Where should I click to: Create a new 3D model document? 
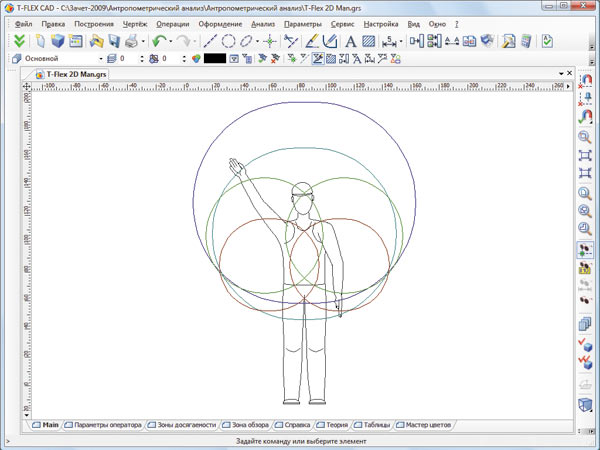[58, 41]
